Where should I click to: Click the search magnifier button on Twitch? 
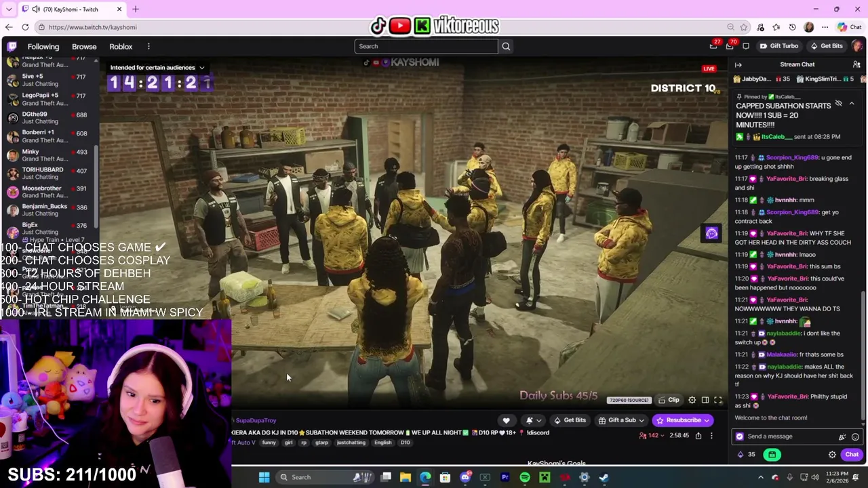click(506, 46)
